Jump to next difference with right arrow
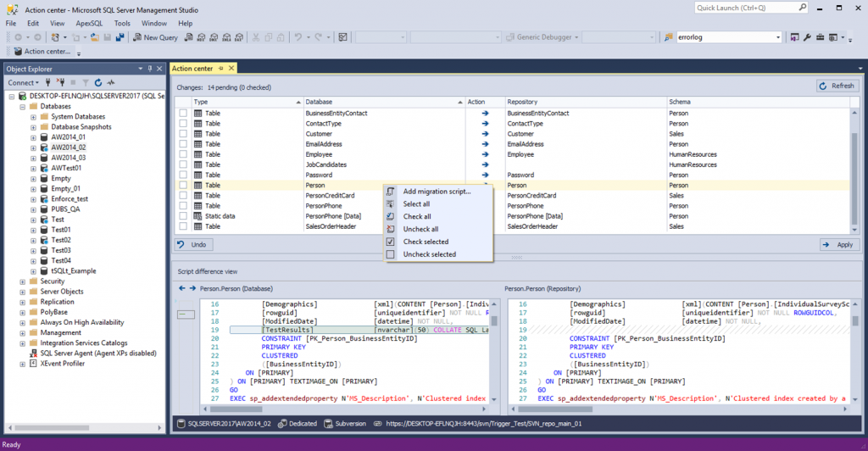 [192, 288]
